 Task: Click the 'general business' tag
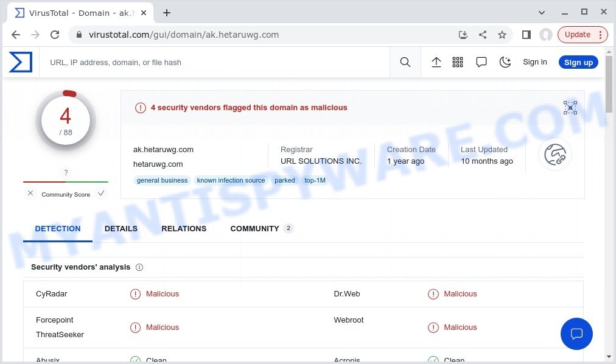point(163,180)
